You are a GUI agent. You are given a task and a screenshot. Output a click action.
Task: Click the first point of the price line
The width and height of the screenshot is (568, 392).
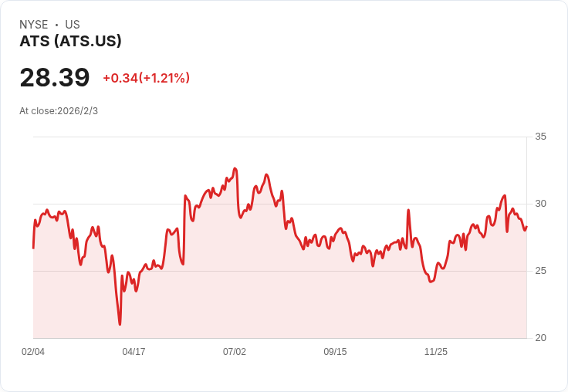point(33,248)
